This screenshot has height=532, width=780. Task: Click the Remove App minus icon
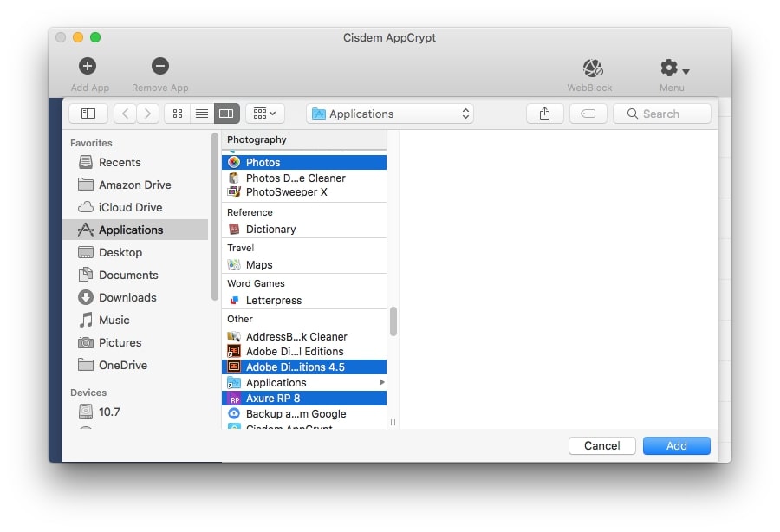(x=160, y=66)
